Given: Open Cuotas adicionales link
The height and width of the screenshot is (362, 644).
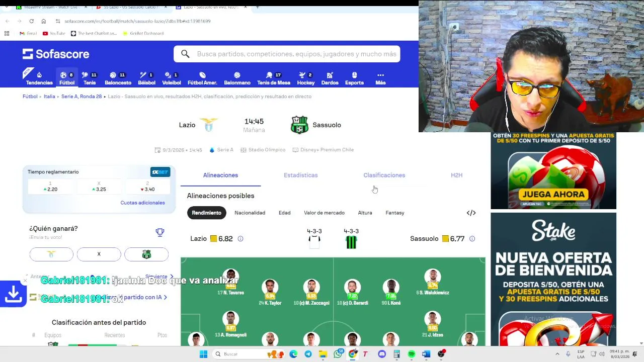Looking at the screenshot, I should point(142,203).
